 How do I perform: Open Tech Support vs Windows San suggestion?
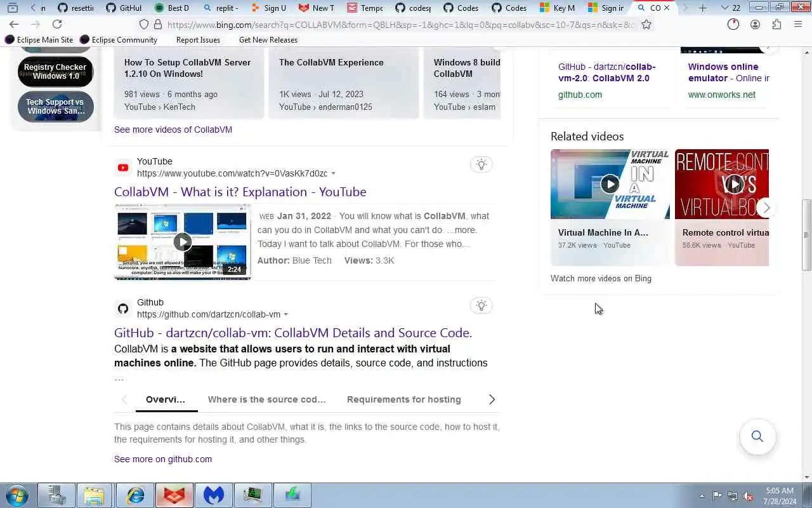coord(55,106)
